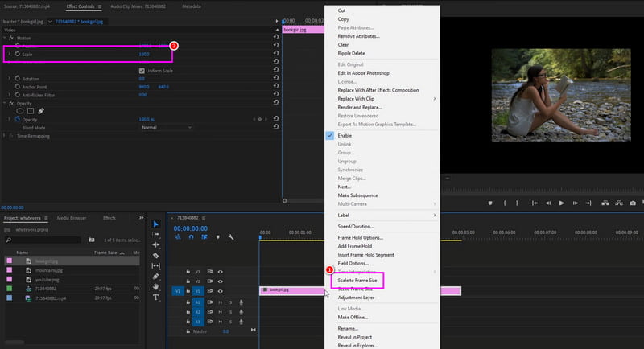Select opacity free draw bezier pen
Viewport: 644px width, 349px height.
click(41, 111)
